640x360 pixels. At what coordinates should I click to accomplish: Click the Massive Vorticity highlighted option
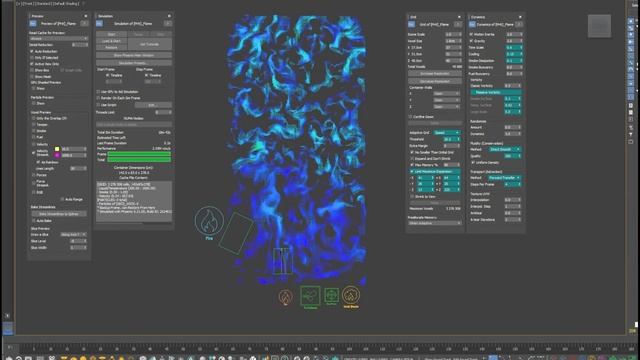(496, 93)
